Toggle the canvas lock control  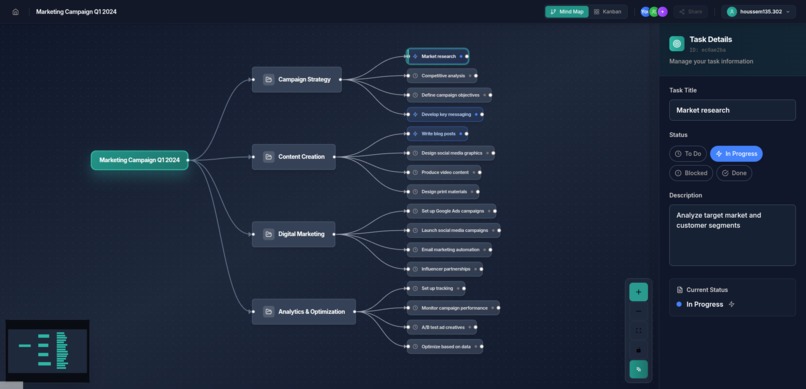click(638, 350)
